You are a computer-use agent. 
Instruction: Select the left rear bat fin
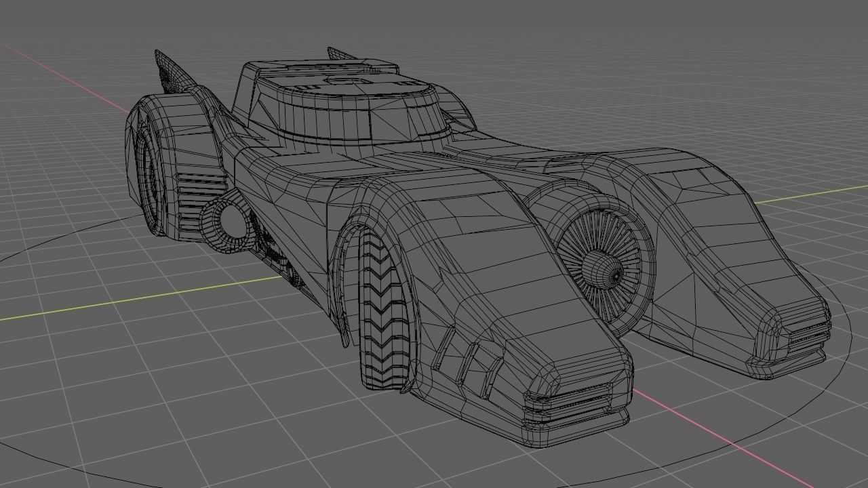(174, 71)
